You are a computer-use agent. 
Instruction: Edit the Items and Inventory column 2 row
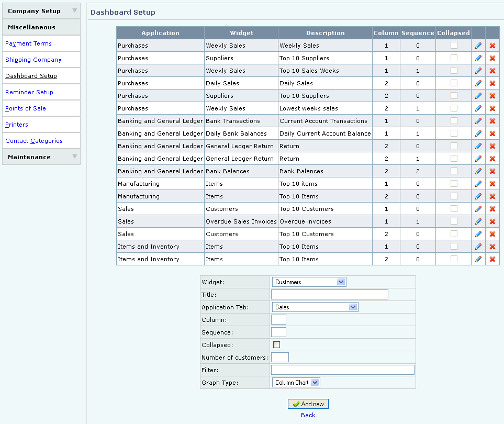click(x=478, y=259)
